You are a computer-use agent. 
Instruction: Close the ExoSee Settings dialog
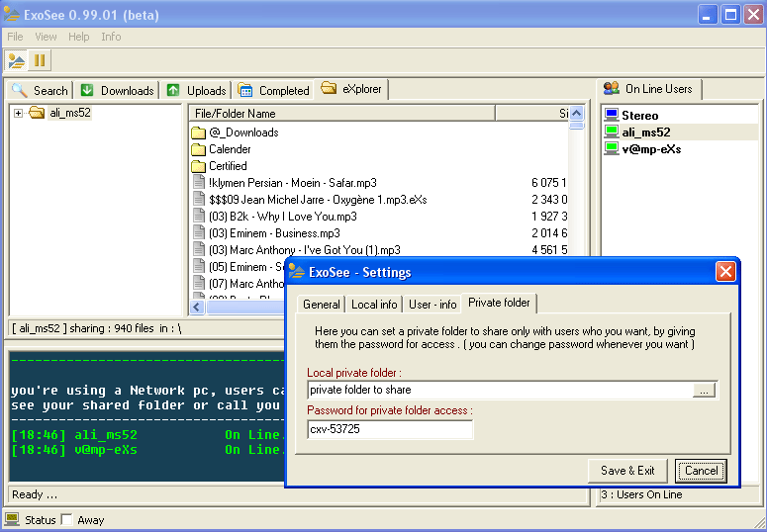(x=725, y=271)
